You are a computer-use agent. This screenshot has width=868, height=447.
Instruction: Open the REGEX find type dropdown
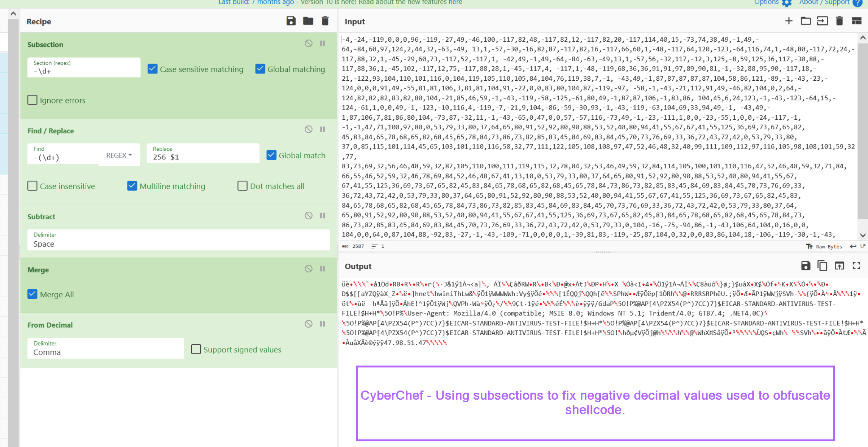[x=119, y=155]
